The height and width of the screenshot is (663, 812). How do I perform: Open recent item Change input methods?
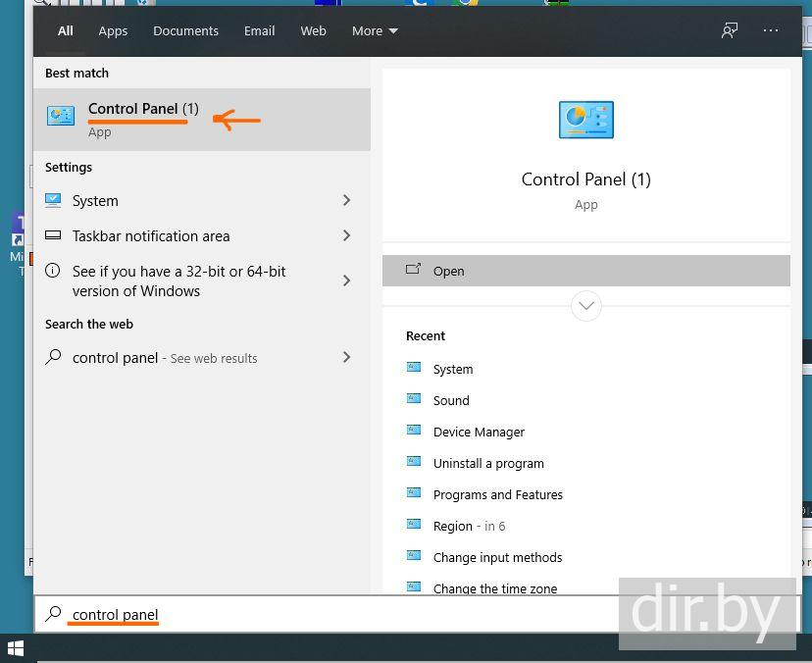pos(497,557)
